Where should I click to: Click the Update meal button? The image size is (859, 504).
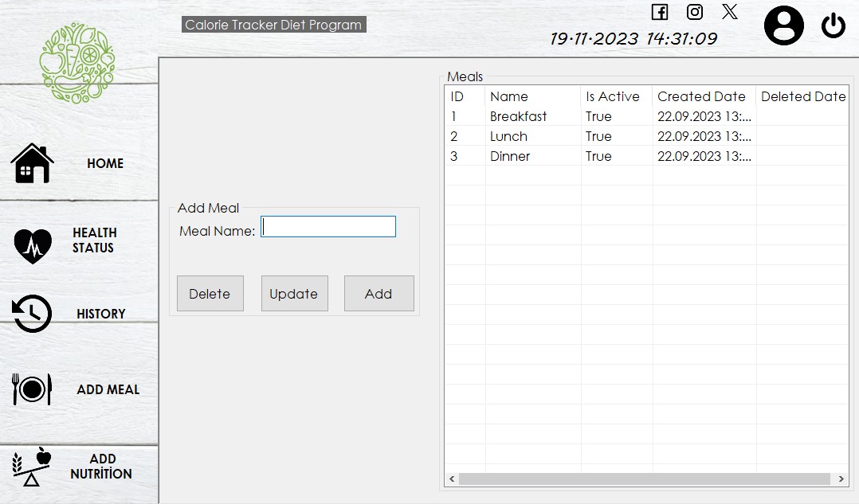(294, 293)
